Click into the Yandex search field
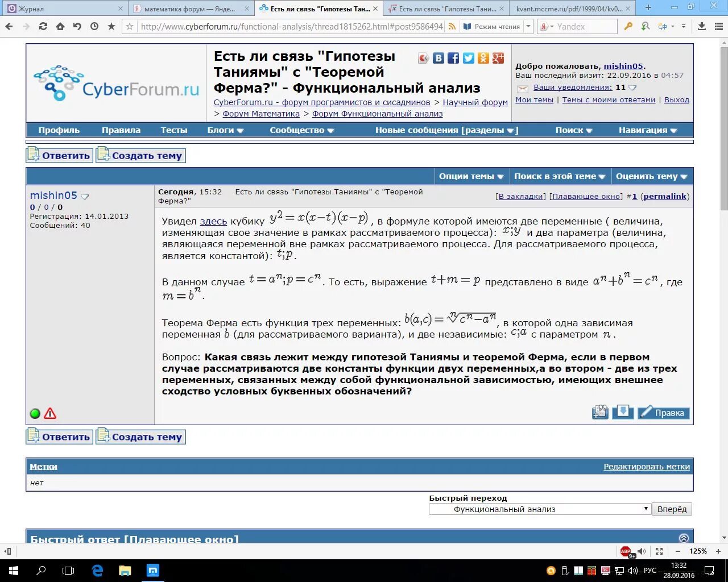The width and height of the screenshot is (728, 582). click(x=586, y=27)
